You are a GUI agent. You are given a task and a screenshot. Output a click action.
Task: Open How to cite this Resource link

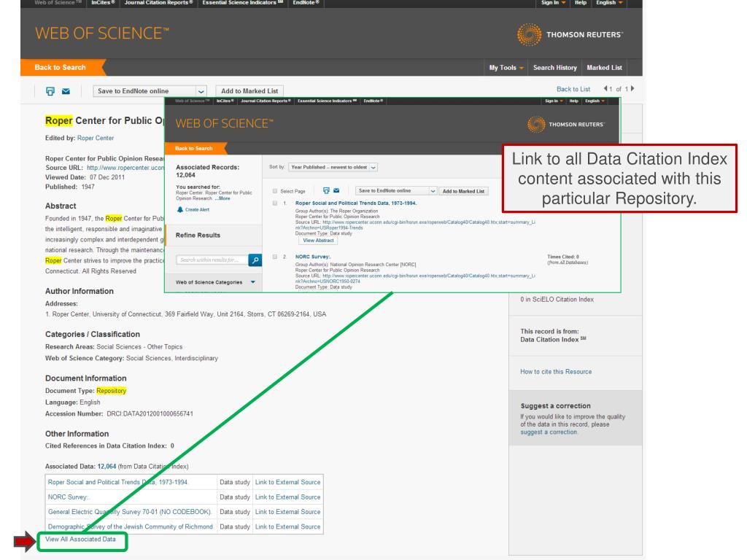pyautogui.click(x=556, y=371)
